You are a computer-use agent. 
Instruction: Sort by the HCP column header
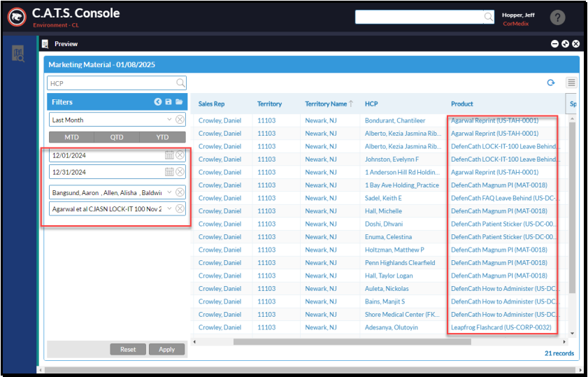371,104
